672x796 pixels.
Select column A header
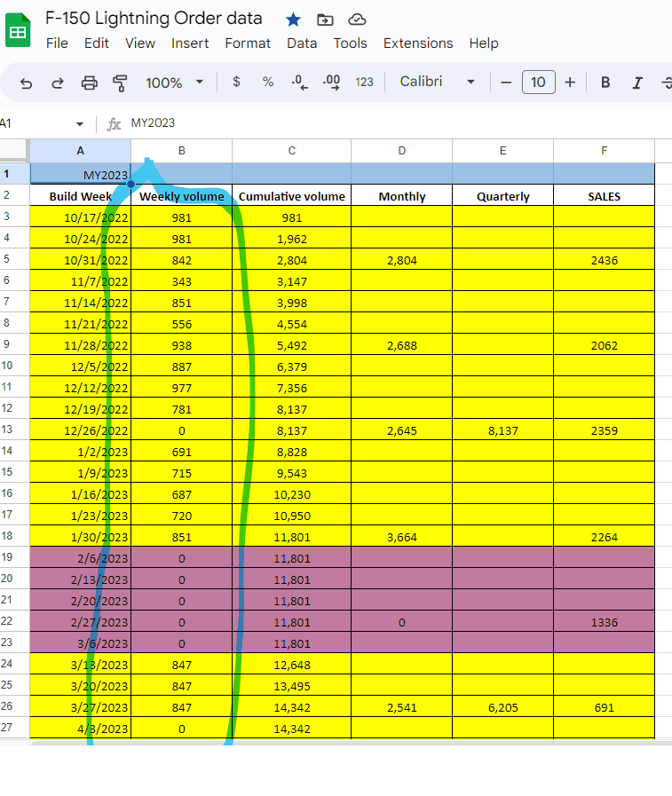pyautogui.click(x=80, y=151)
